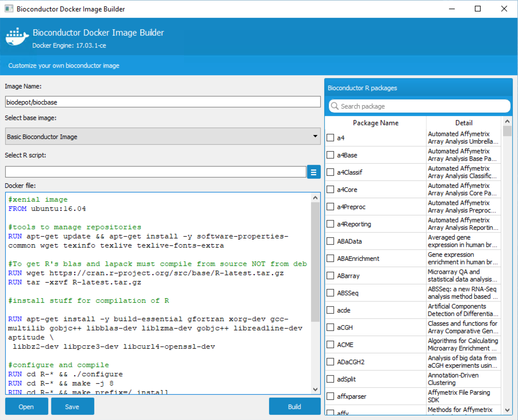The width and height of the screenshot is (518, 420).
Task: Click the R script browse list icon
Action: click(314, 172)
